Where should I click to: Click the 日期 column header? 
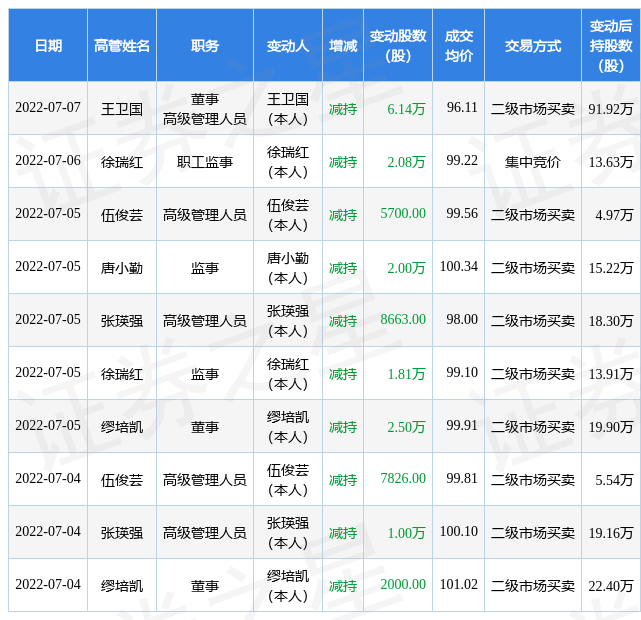click(x=48, y=45)
